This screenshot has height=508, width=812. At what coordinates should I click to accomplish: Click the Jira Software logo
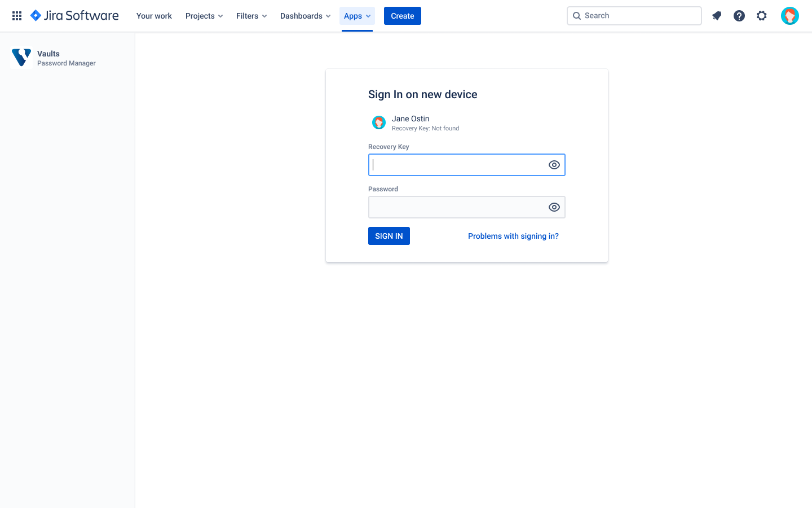(74, 15)
